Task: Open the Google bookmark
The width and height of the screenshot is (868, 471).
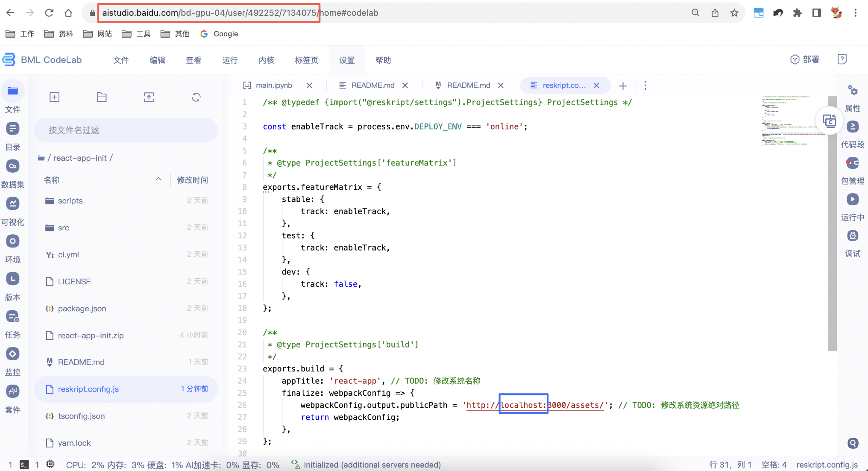Action: coord(219,34)
